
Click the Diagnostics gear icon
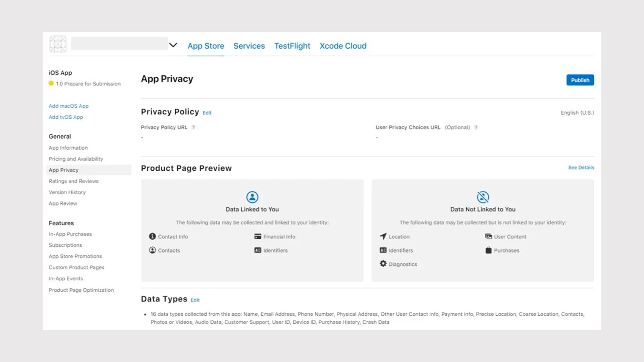(x=383, y=263)
